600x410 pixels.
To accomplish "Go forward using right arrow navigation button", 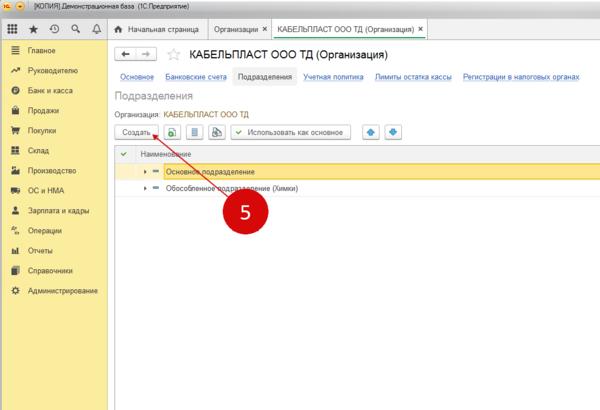I will click(147, 54).
